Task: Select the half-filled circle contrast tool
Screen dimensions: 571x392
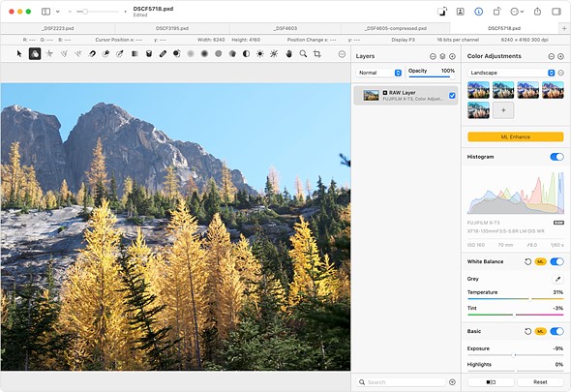Action: (246, 54)
